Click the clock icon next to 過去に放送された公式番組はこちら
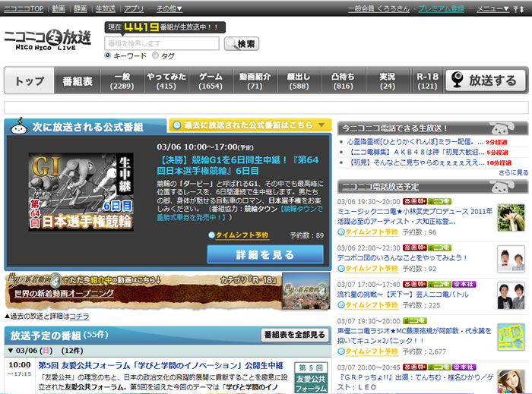 [x=177, y=125]
